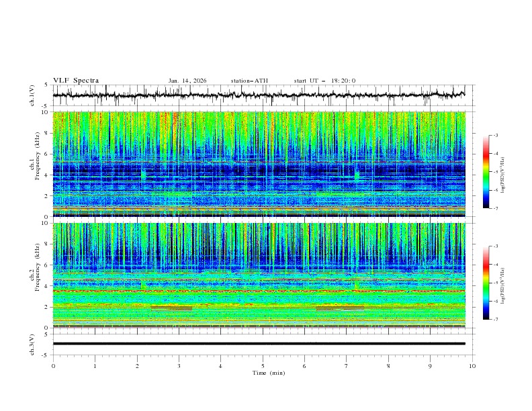The height and width of the screenshot is (411, 532).
Task: Click the "-7" tick on ch.1 colorbar
Action: pos(496,208)
